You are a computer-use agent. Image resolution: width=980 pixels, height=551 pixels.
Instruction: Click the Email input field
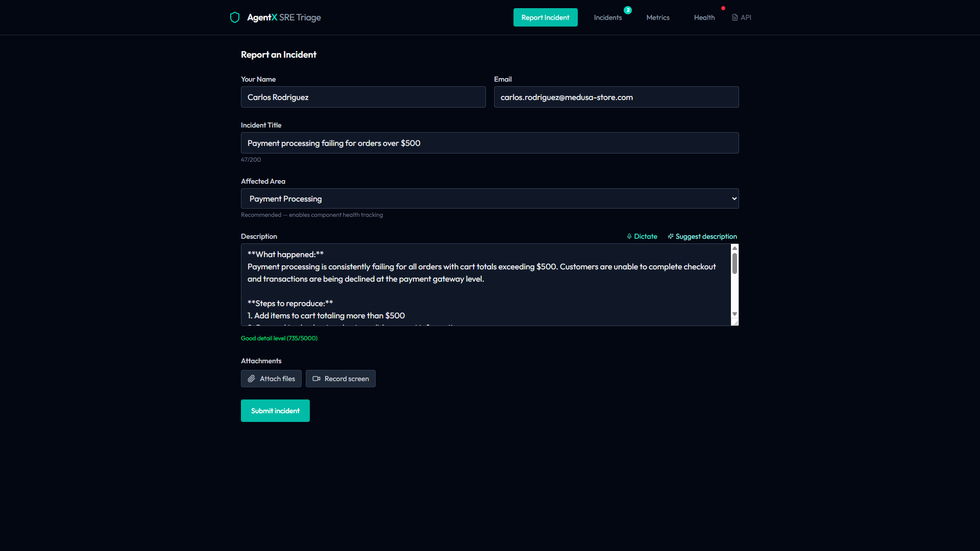click(616, 97)
